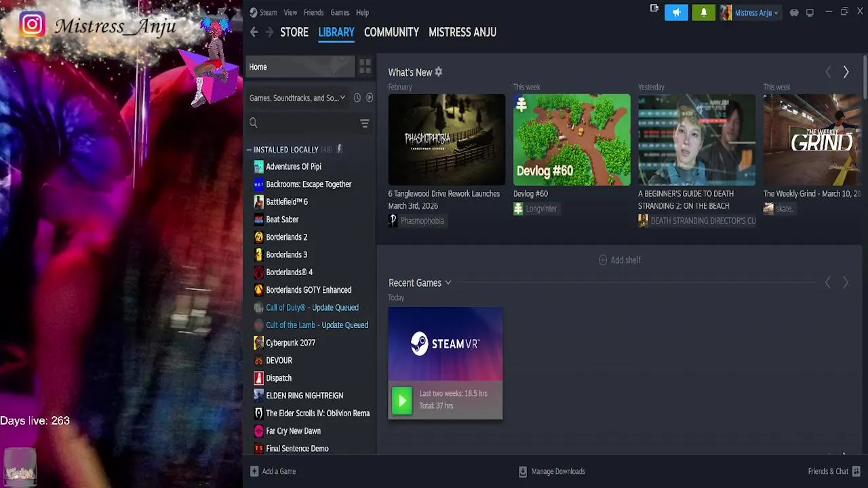Open the Friends menu
The image size is (868, 488).
(313, 12)
